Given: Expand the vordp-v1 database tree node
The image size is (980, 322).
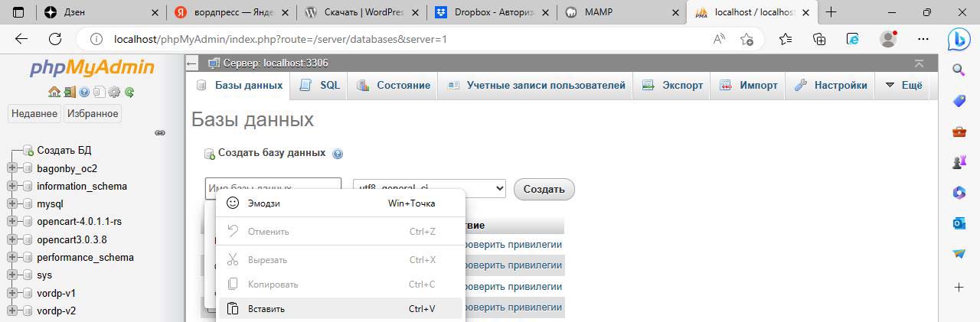Looking at the screenshot, I should click(x=12, y=293).
